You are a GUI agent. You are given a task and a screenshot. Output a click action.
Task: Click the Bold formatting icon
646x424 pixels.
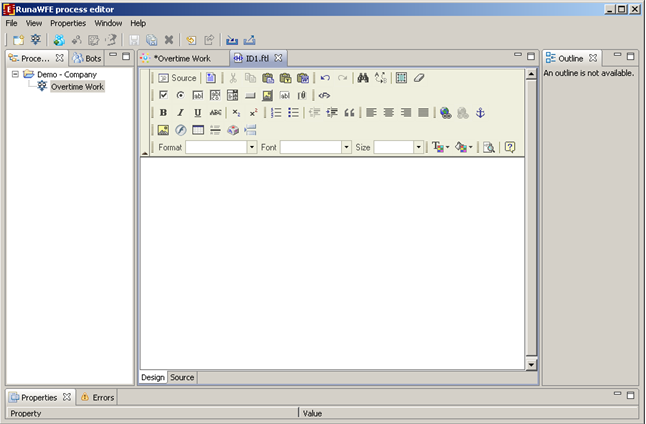pyautogui.click(x=163, y=113)
